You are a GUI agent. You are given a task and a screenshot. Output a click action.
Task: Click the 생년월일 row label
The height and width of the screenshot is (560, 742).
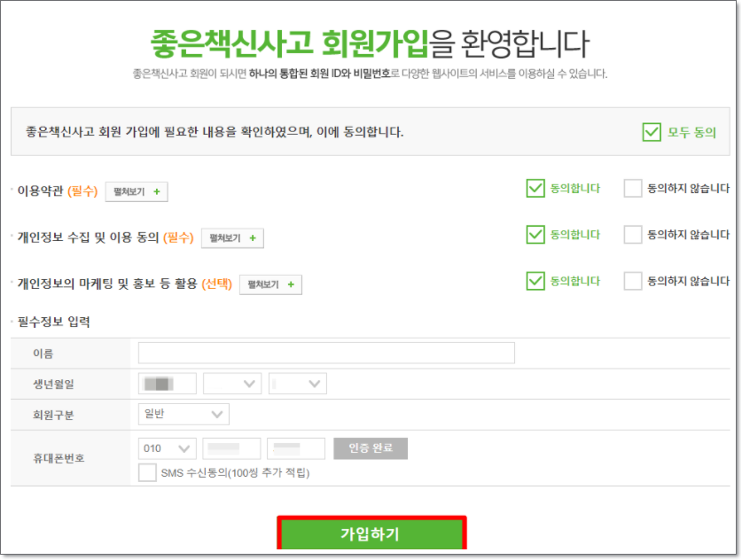[x=53, y=384]
